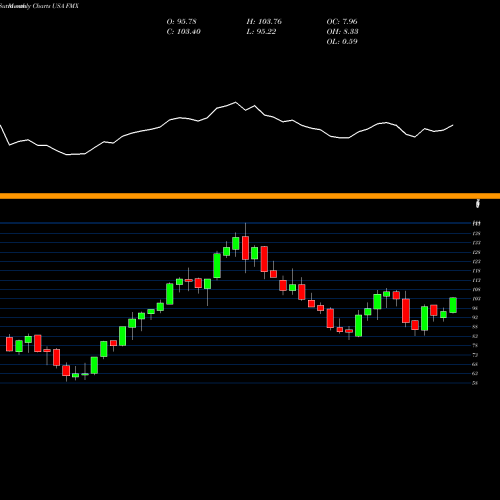Click the 'Charts USA FMX' chart title
This screenshot has height=500, width=500.
56,6
